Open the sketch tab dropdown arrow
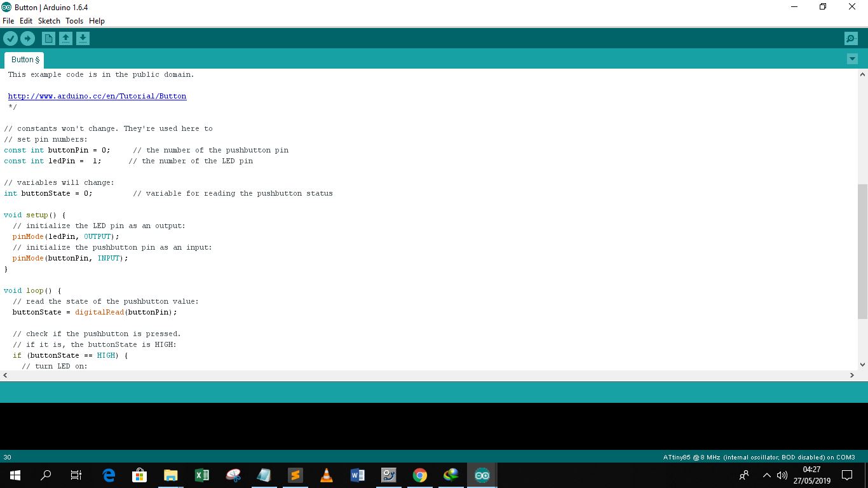The width and height of the screenshot is (868, 488). (852, 59)
